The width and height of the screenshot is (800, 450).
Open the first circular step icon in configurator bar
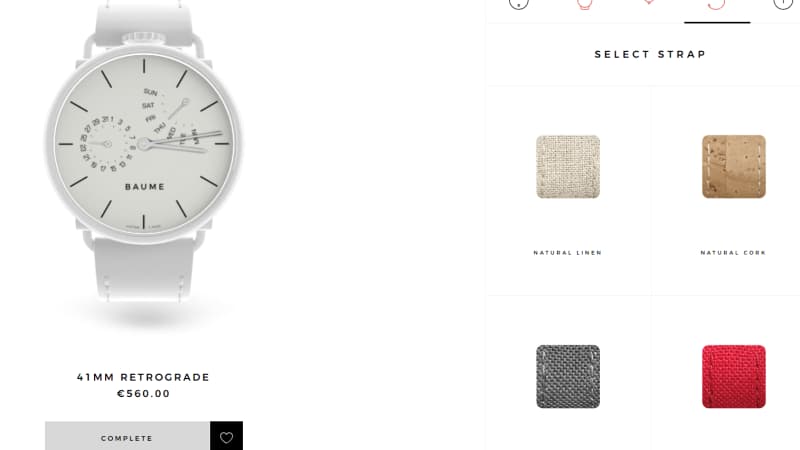[518, 4]
